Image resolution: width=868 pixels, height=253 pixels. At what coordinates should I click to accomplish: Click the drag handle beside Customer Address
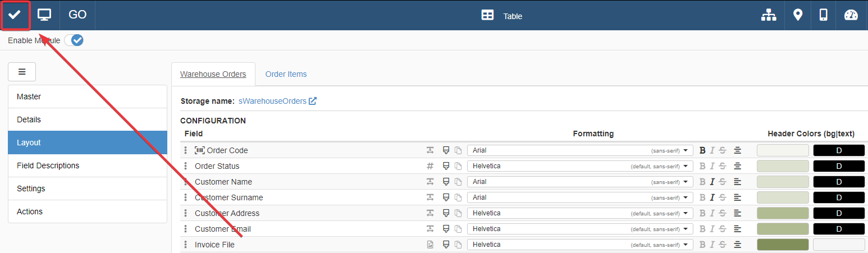(x=186, y=213)
